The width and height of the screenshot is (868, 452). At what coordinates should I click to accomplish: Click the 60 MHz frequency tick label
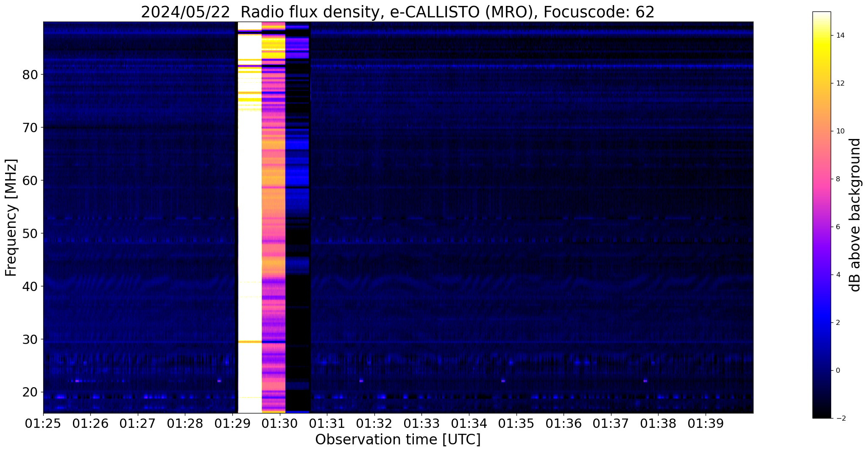[30, 180]
